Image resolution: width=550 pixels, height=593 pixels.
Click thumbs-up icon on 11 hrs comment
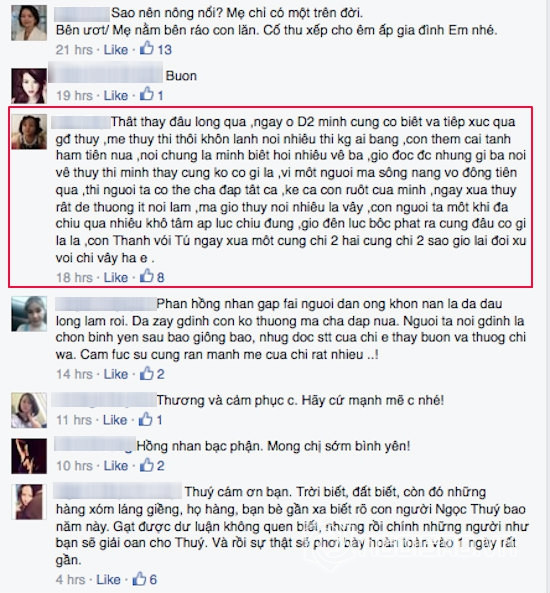click(146, 419)
